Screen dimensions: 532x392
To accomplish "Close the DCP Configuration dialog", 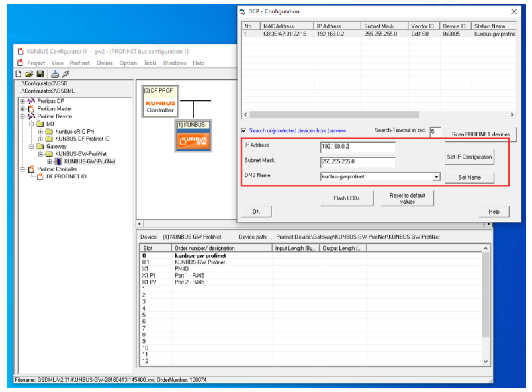I will pyautogui.click(x=514, y=11).
